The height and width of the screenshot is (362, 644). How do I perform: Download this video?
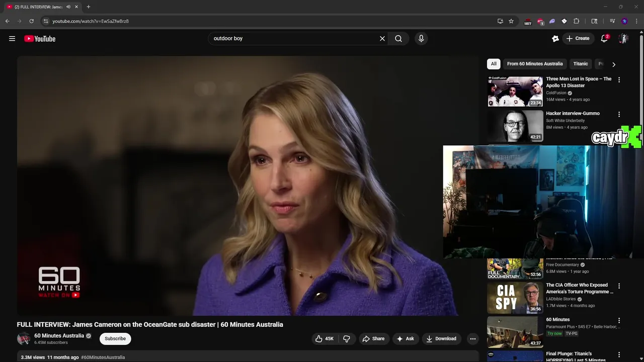point(441,339)
